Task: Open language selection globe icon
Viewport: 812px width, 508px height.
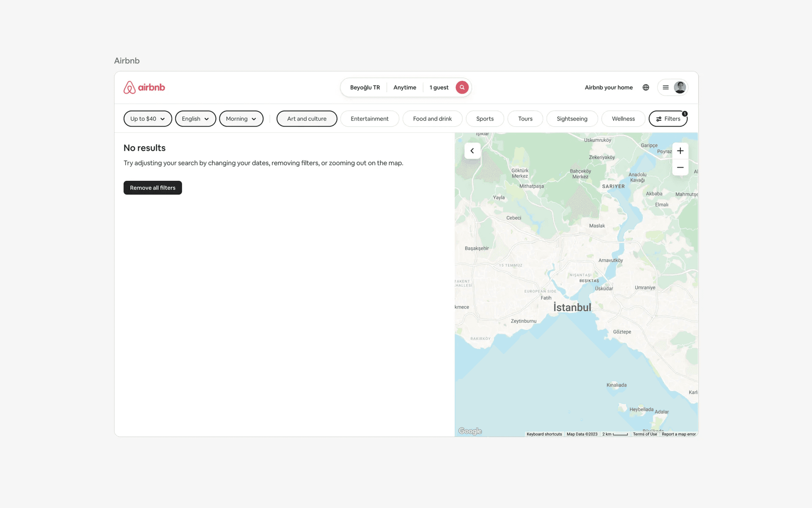Action: tap(646, 88)
